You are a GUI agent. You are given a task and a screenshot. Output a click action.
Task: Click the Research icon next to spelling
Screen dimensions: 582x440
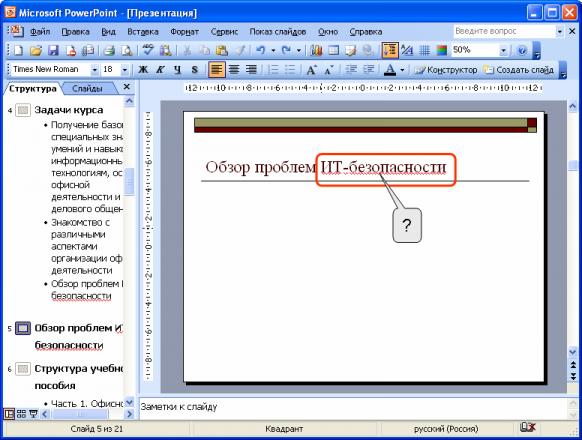[166, 50]
